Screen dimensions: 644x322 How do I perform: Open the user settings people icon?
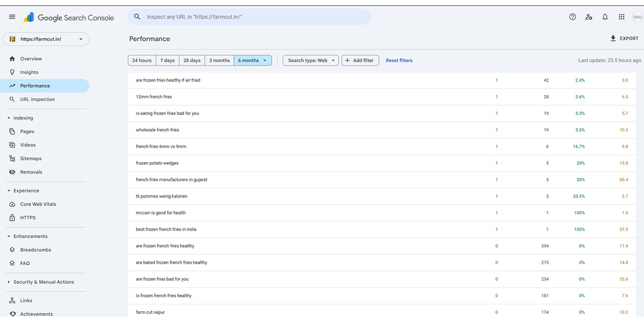[589, 17]
